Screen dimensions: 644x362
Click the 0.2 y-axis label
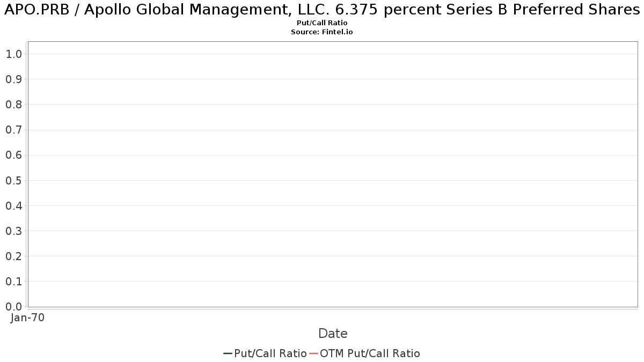pyautogui.click(x=13, y=256)
